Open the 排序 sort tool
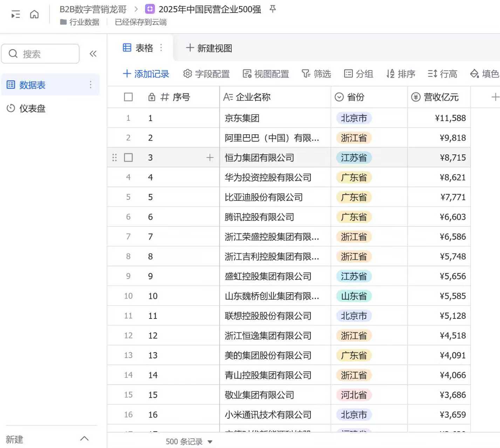Screen dimensions: 500x448 tap(400, 74)
